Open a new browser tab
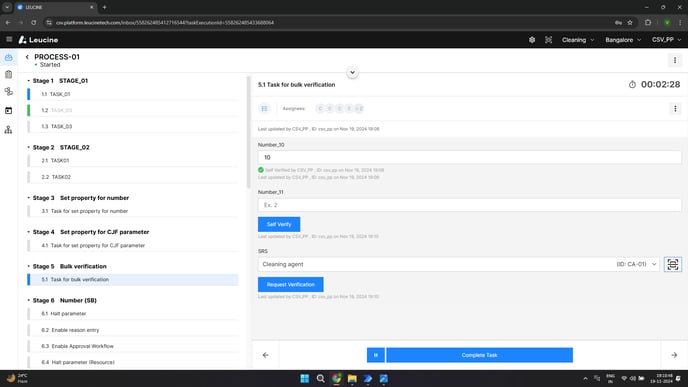Viewport: 688px width, 387px height. (x=104, y=7)
